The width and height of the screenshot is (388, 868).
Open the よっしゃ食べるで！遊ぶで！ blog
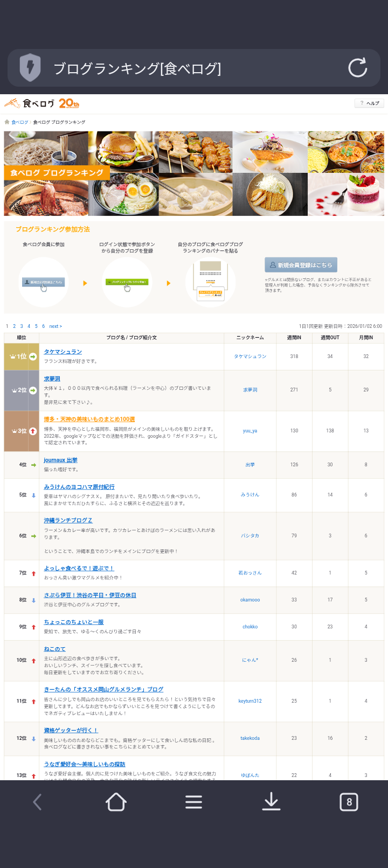click(79, 568)
